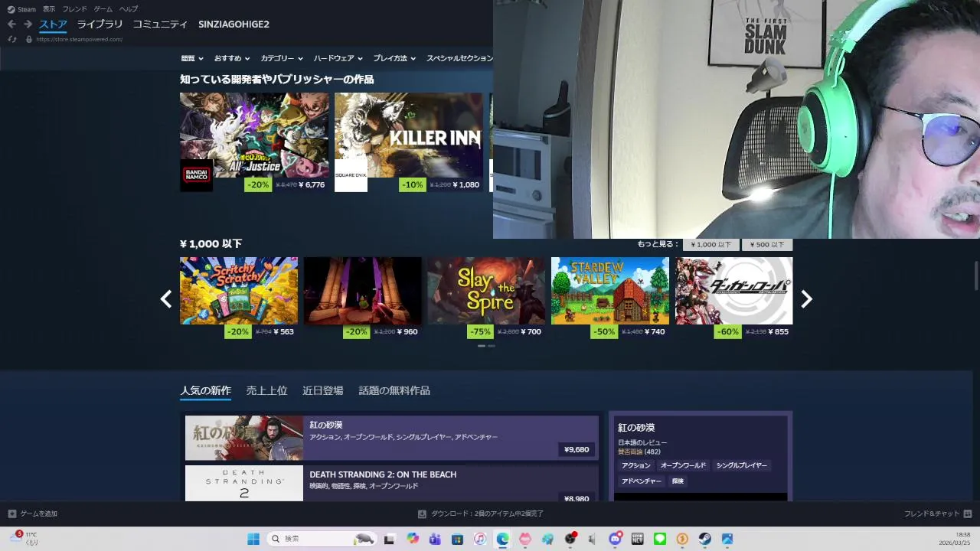
Task: Open the SINZIAGOHIGE2 profile tab
Action: point(234,24)
